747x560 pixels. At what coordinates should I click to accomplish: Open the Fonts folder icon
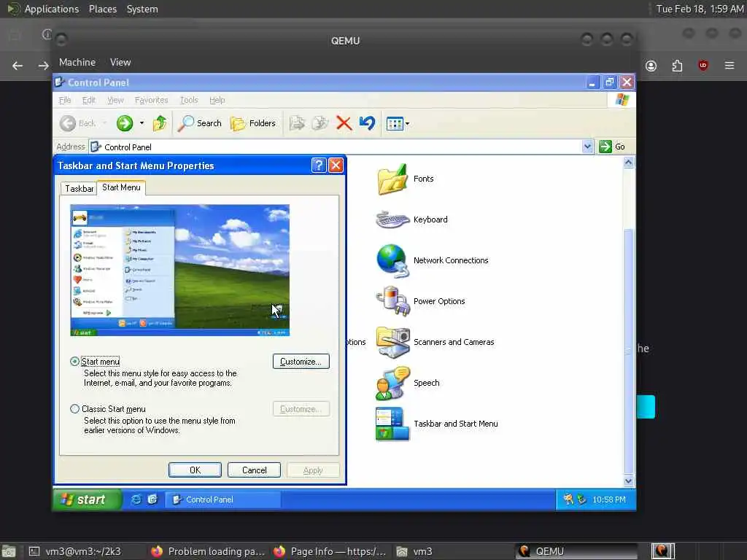392,179
